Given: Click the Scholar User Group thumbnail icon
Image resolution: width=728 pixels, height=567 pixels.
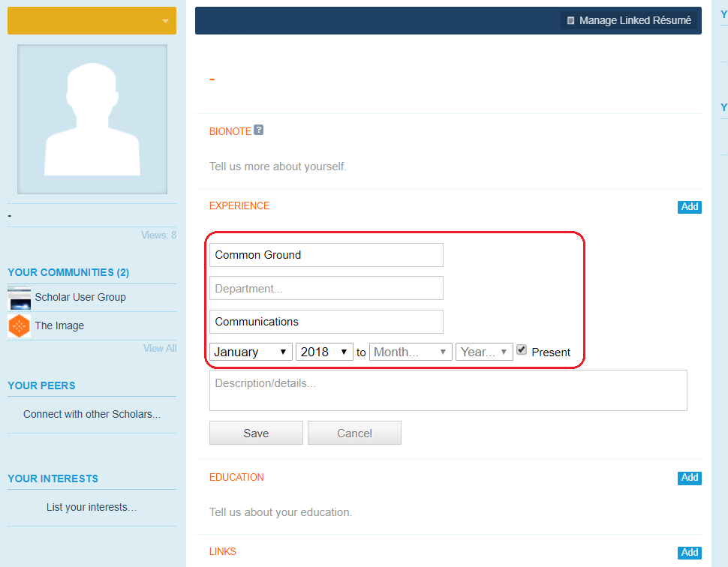Looking at the screenshot, I should click(20, 298).
